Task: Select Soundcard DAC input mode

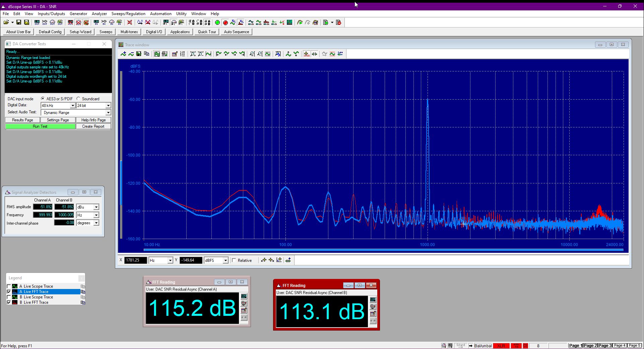Action: tap(78, 99)
